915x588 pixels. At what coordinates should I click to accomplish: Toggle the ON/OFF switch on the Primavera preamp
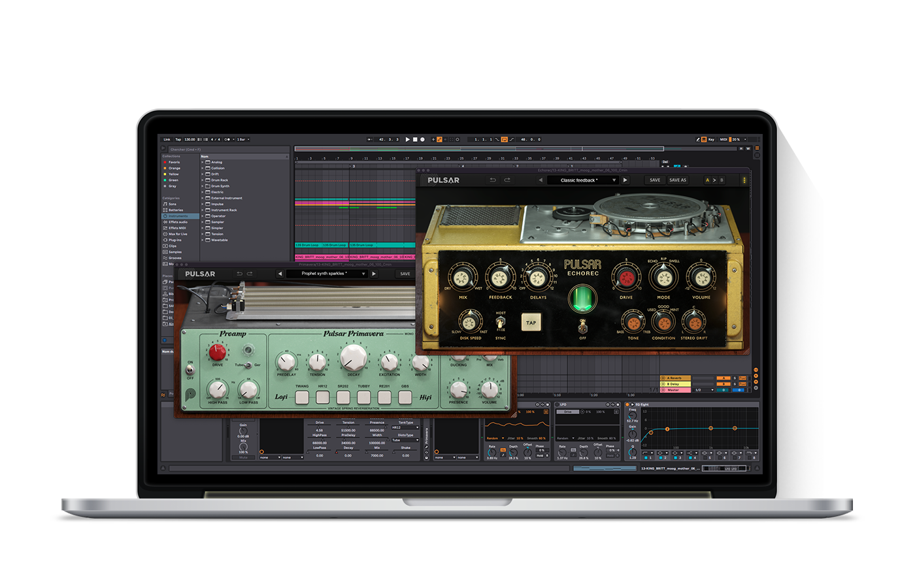tap(190, 370)
